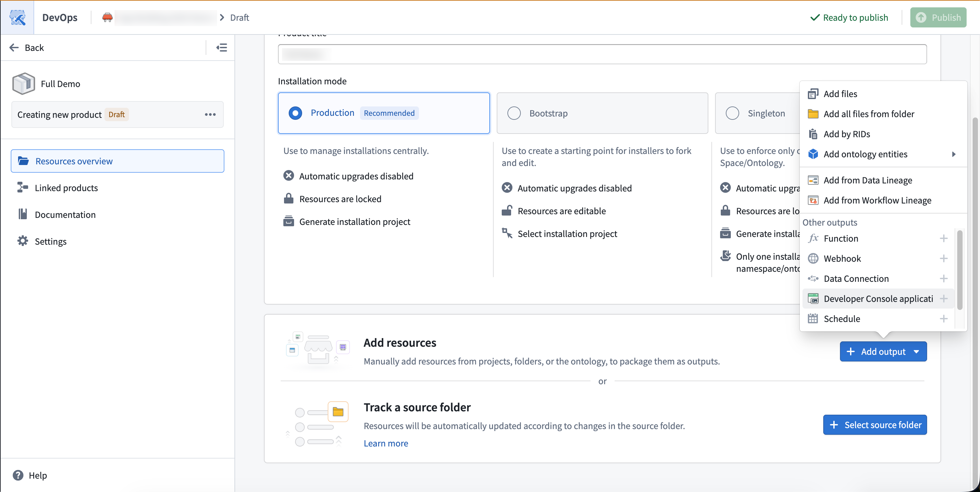Viewport: 980px width, 492px height.
Task: Click the red car project icon in breadcrumb
Action: coord(107,17)
